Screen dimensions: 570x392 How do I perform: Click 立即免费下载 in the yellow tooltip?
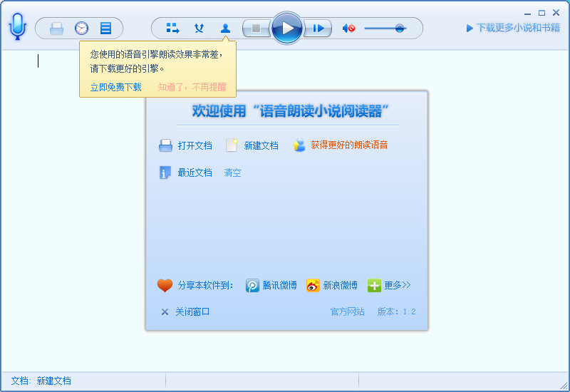tap(116, 87)
